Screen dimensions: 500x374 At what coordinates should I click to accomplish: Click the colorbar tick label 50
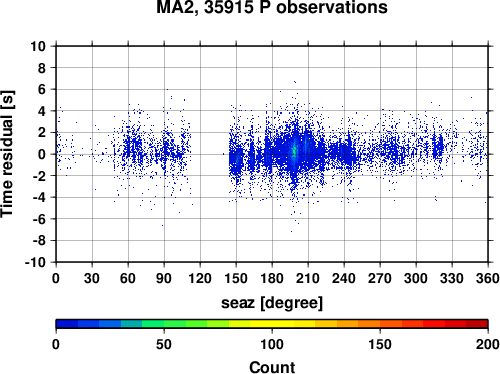pos(164,344)
